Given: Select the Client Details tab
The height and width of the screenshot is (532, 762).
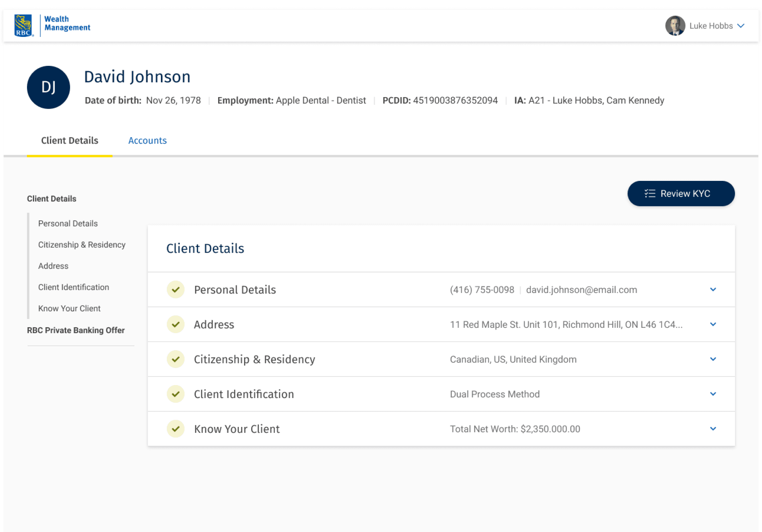Looking at the screenshot, I should [x=69, y=141].
